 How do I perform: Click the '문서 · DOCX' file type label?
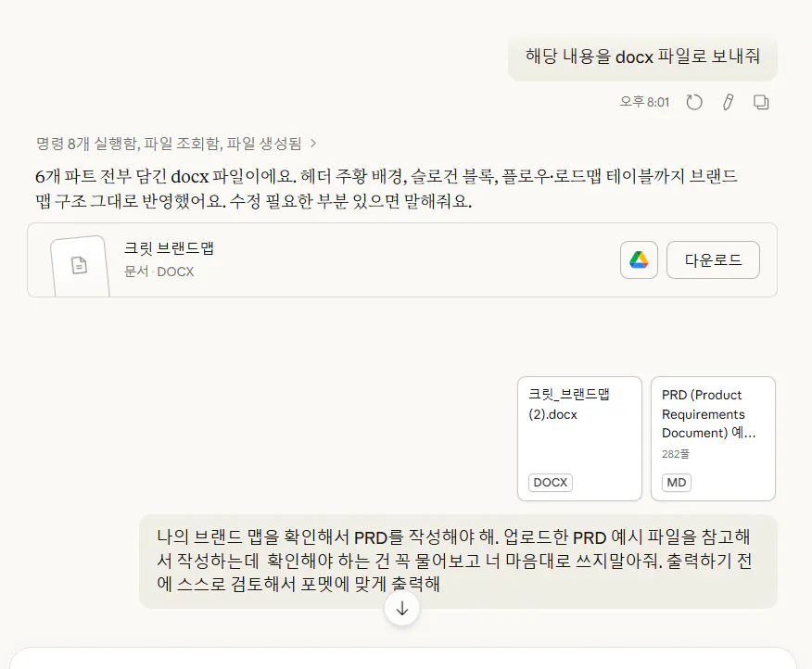point(159,271)
